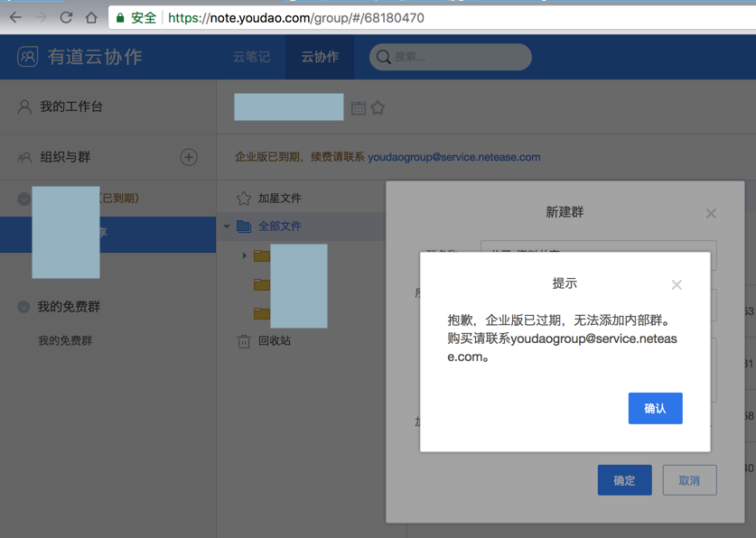This screenshot has height=538, width=756.
Task: Click the magnifier icon in the search box
Action: (x=383, y=57)
